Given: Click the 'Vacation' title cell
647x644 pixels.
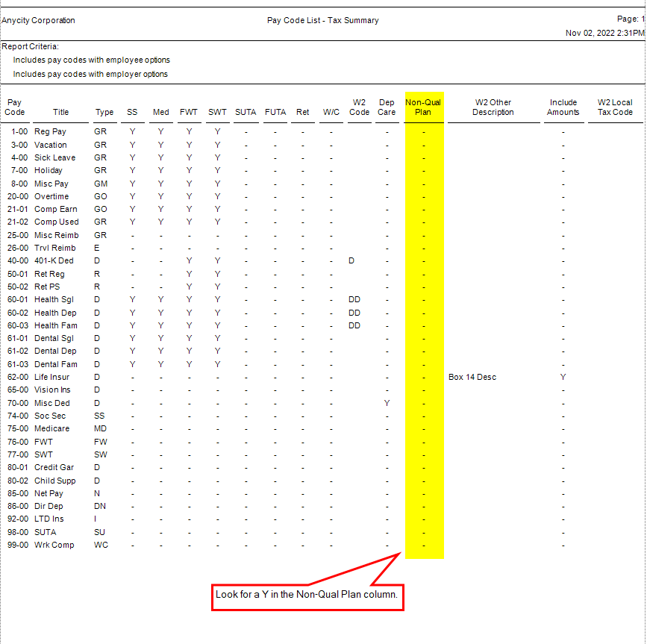Looking at the screenshot, I should click(x=50, y=145).
